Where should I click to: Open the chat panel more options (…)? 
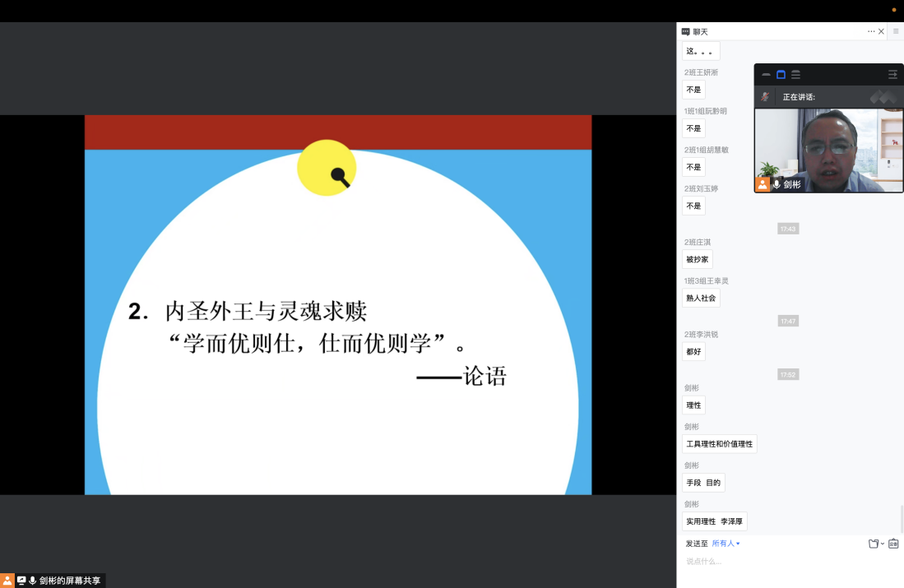tap(870, 31)
